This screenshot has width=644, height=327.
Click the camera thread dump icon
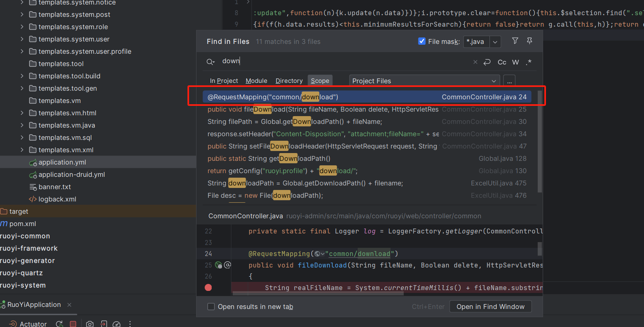(x=90, y=324)
